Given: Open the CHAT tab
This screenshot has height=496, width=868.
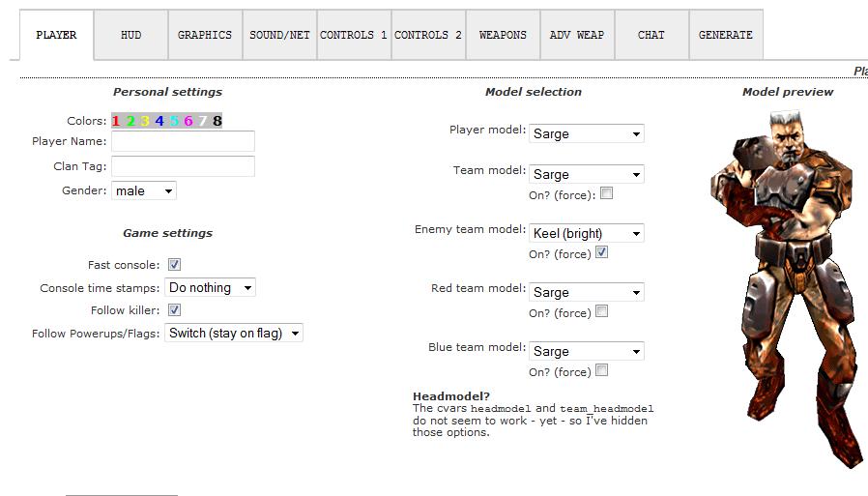Looking at the screenshot, I should point(651,35).
